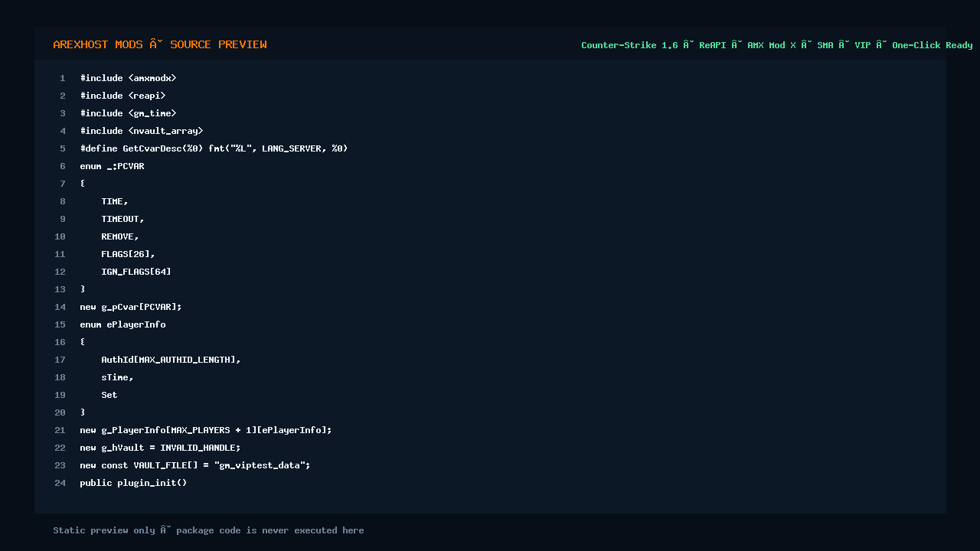980x551 pixels.
Task: Select the 'AuthId[MAX_AUTHID_LENGTH],' line
Action: 171,360
